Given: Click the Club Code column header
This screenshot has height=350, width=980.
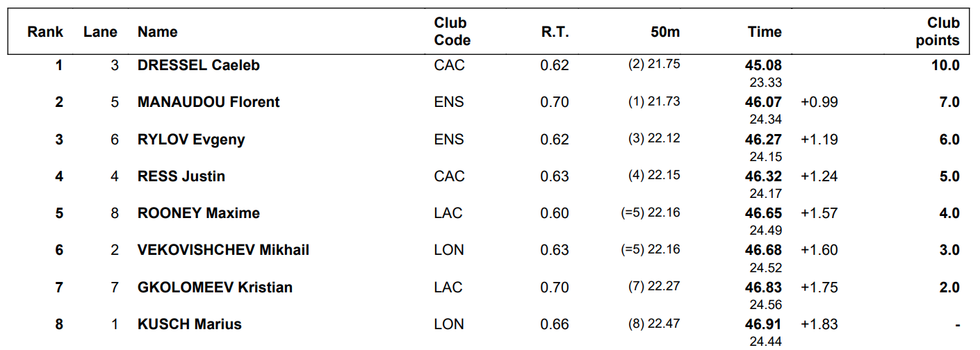Looking at the screenshot, I should coord(452,32).
